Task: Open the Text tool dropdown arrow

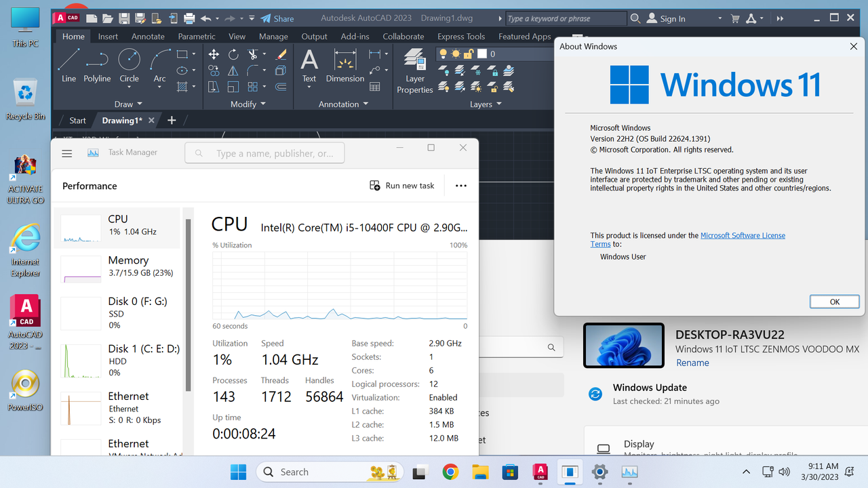Action: 309,87
